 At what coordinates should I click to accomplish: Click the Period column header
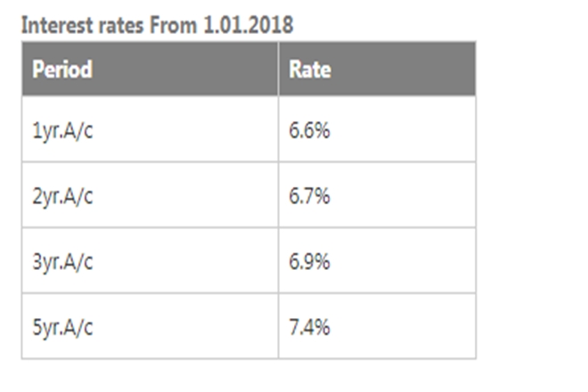(62, 69)
